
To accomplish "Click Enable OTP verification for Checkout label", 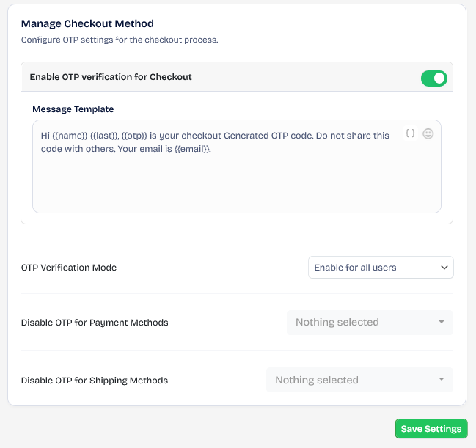I will 111,77.
